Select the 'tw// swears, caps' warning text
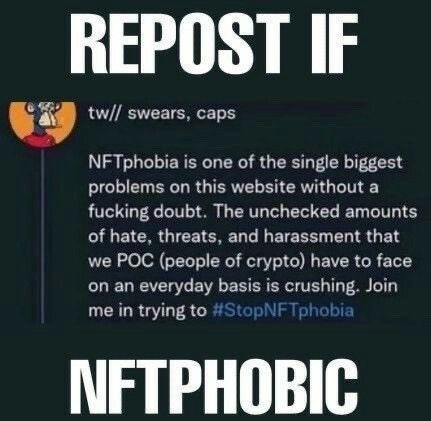Screen dimensions: 431x421 tap(162, 114)
